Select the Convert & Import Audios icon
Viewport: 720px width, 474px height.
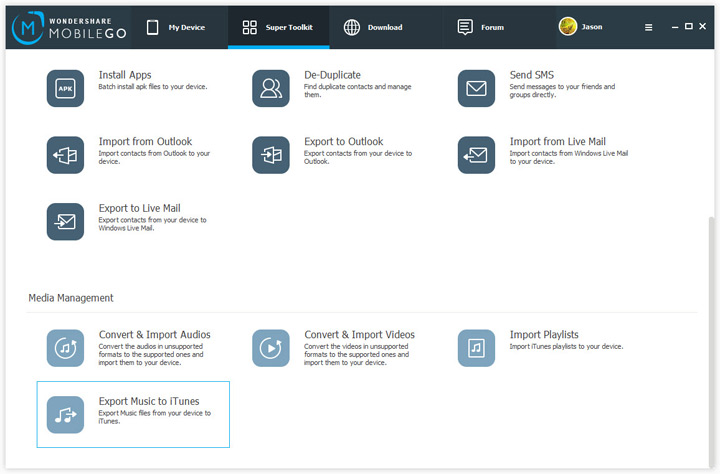point(65,348)
